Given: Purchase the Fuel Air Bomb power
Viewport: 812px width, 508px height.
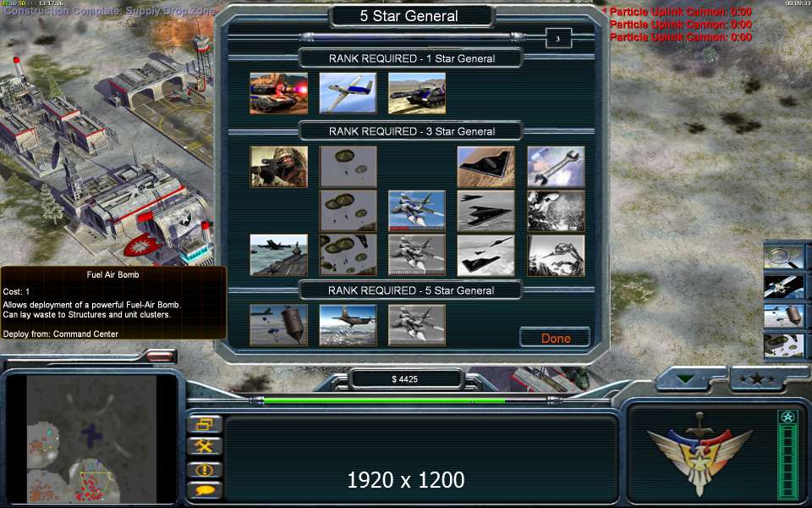Looking at the screenshot, I should click(278, 325).
